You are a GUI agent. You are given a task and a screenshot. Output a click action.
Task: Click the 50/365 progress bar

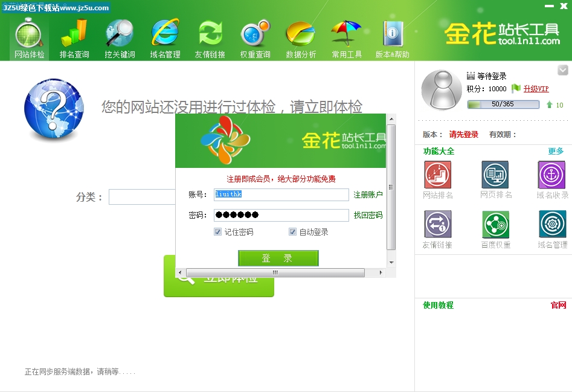(x=503, y=104)
